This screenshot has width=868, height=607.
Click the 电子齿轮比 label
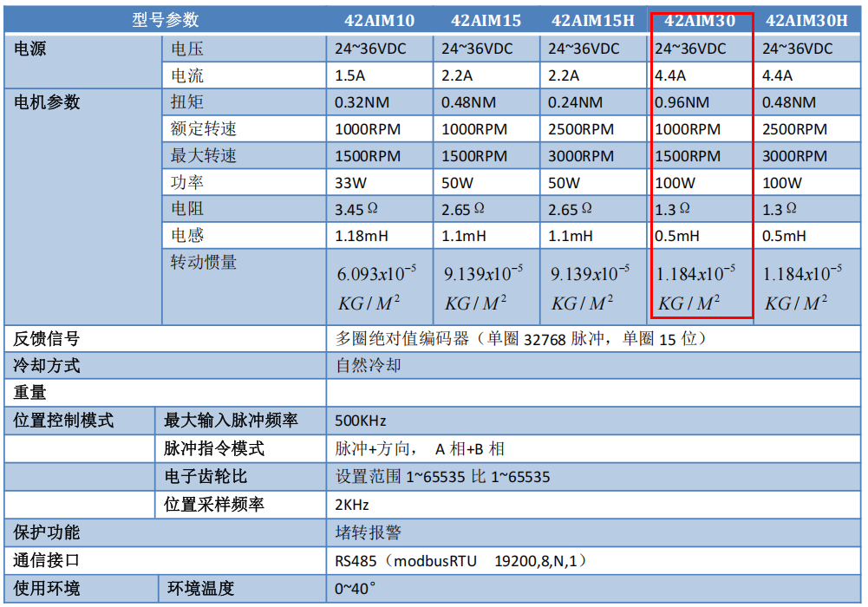206,476
